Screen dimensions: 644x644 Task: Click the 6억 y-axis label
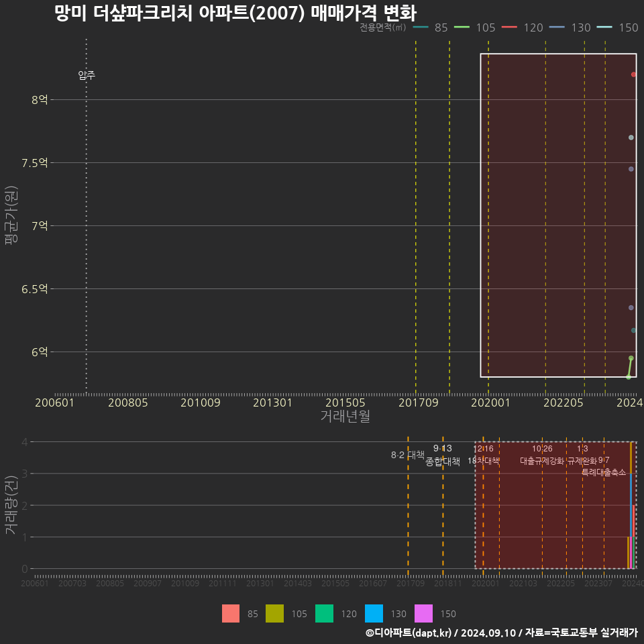click(x=40, y=352)
